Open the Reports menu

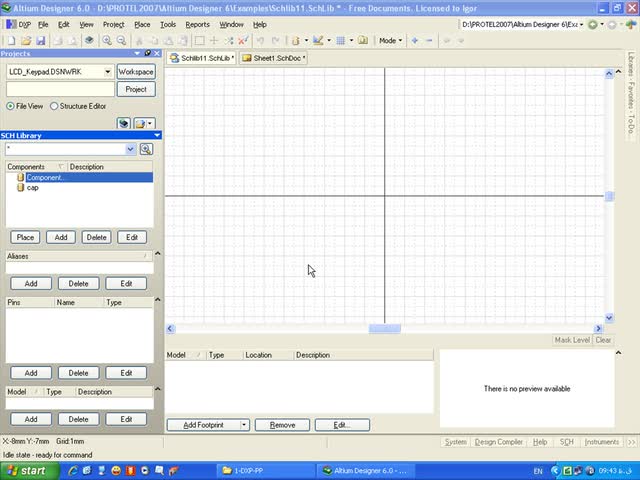pos(197,24)
